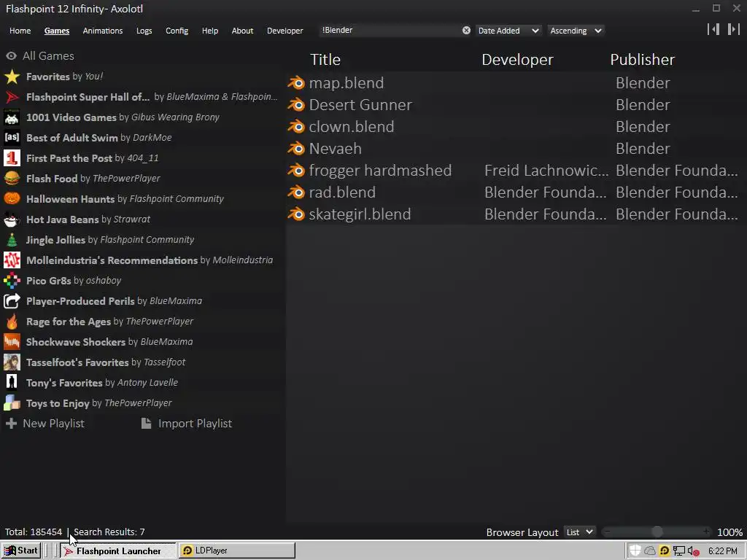The image size is (747, 560).
Task: Select the skategirl.blend title
Action: coord(360,214)
